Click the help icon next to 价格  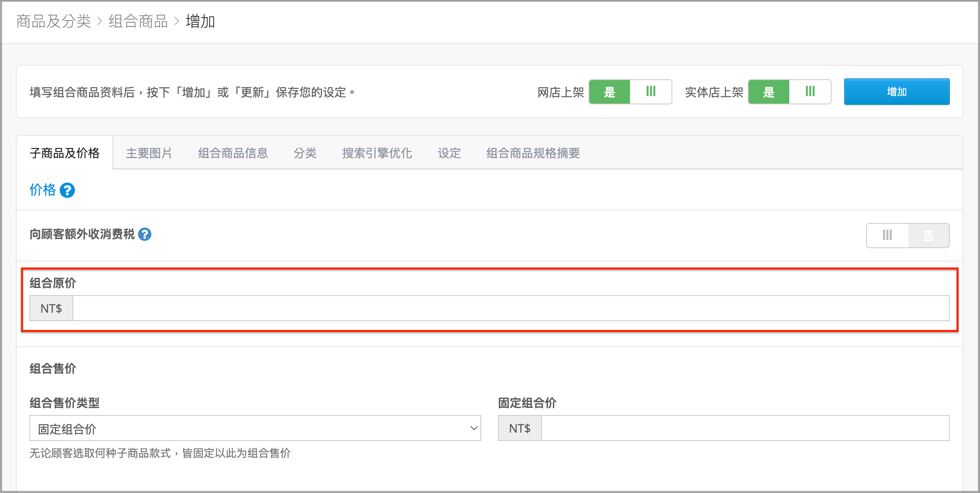[x=67, y=190]
